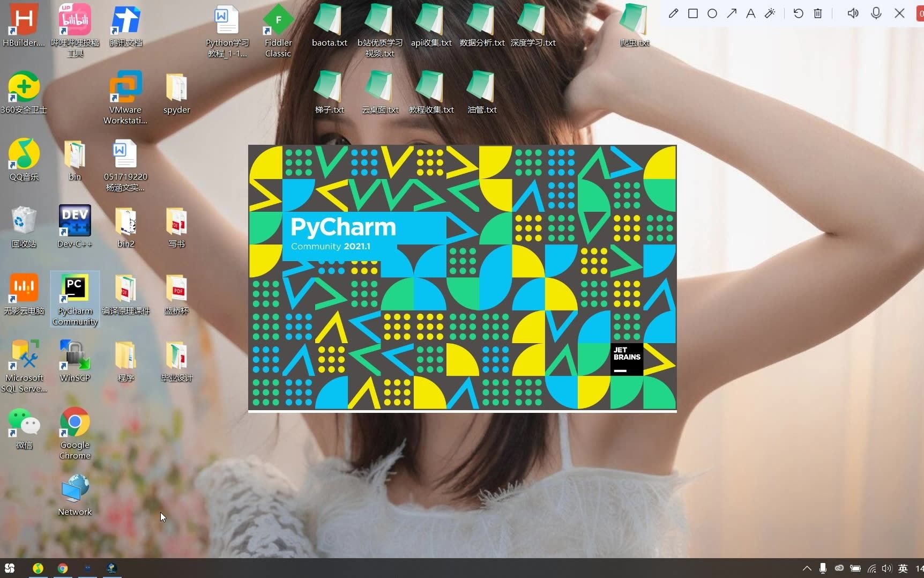Switch input language via 英 indicator
The image size is (924, 578).
click(903, 568)
